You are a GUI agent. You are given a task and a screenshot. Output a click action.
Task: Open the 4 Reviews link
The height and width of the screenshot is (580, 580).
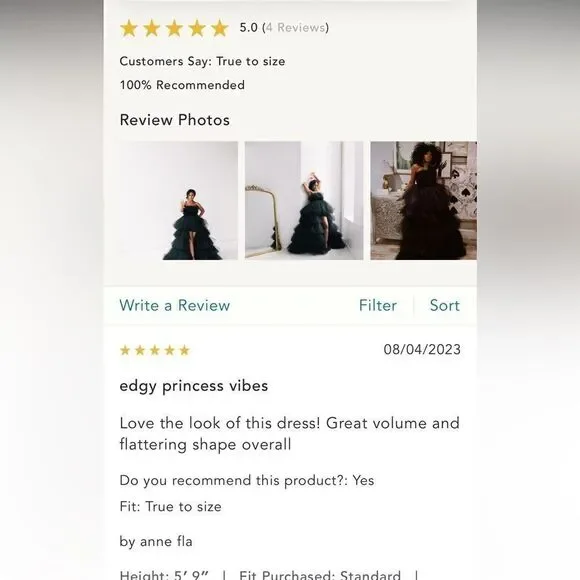tap(296, 27)
